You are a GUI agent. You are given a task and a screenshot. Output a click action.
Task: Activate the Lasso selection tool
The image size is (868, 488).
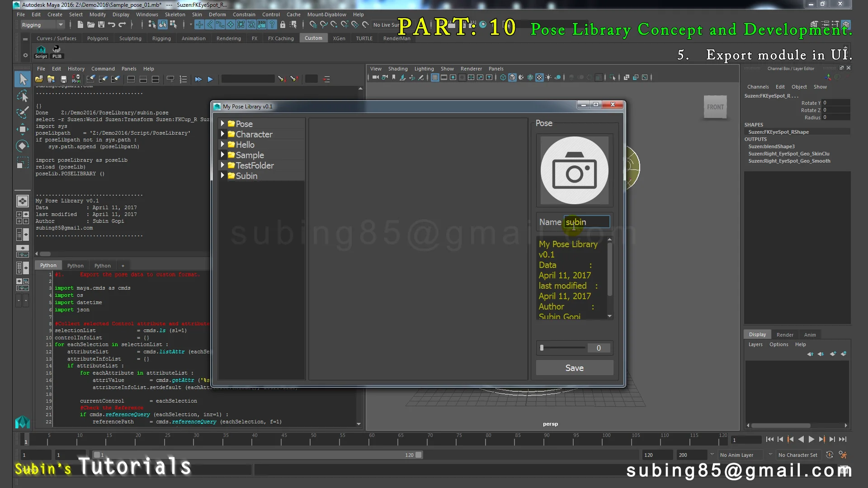coord(23,96)
